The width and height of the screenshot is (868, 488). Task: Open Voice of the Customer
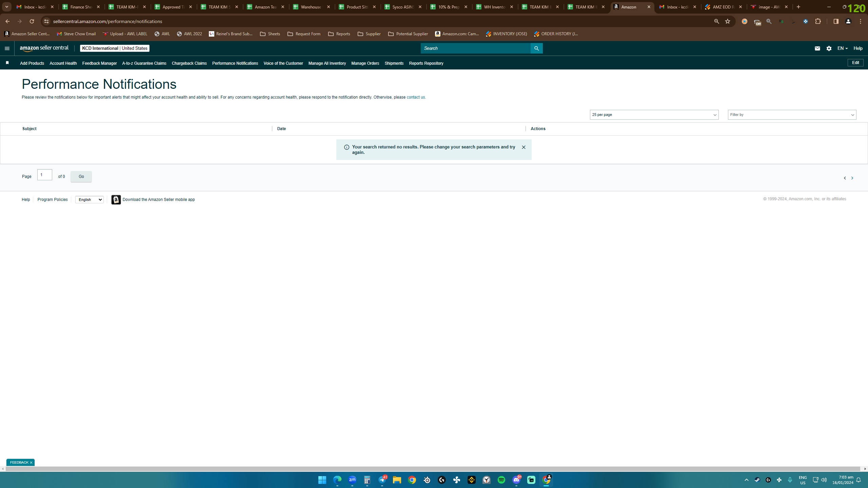coord(283,63)
